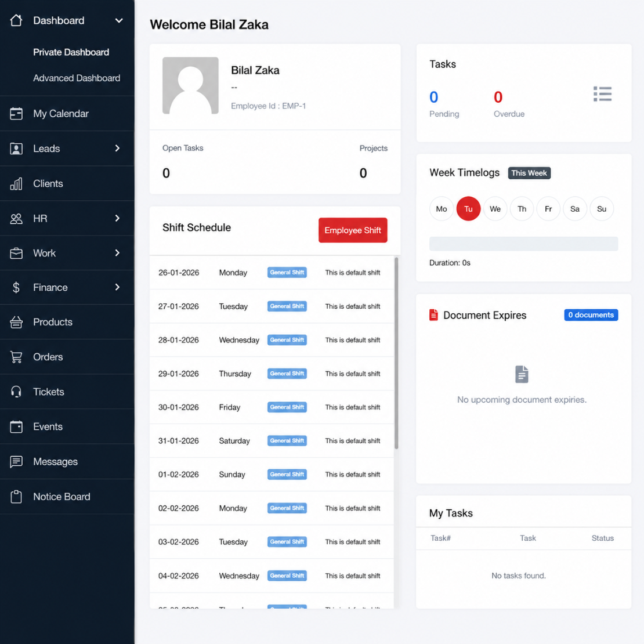
Task: Click Bilal Zaka's profile avatar
Action: pos(190,85)
